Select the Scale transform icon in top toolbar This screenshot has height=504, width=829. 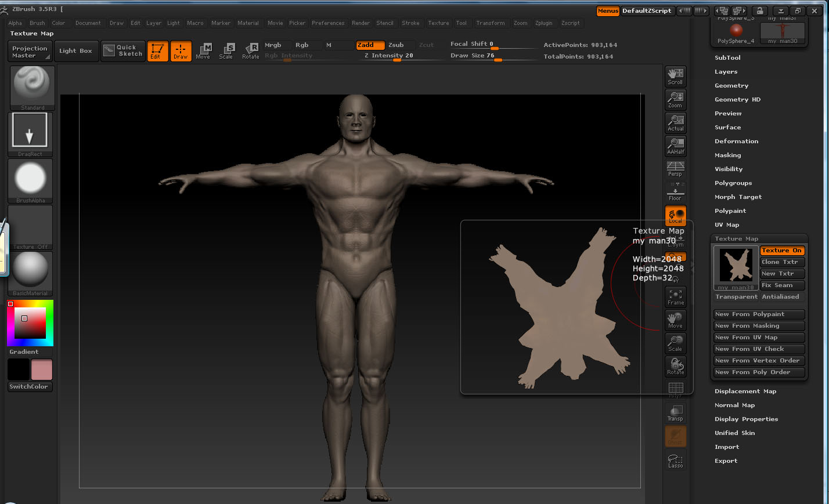(226, 50)
